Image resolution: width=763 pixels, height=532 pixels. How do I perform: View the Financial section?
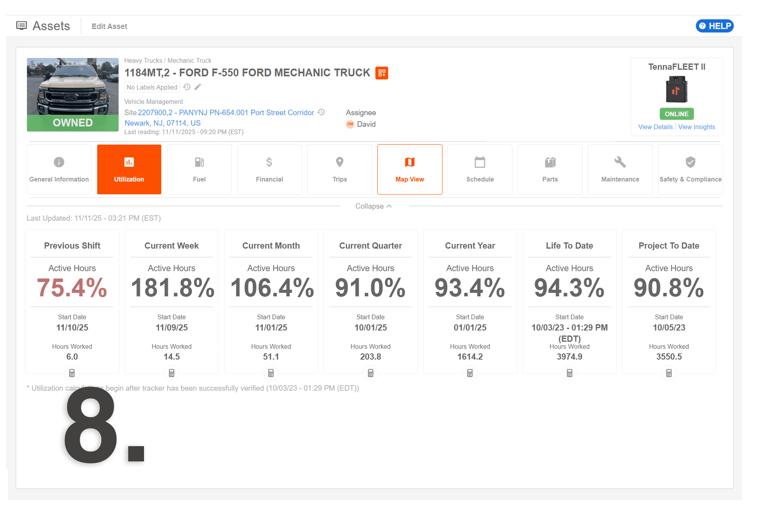269,169
